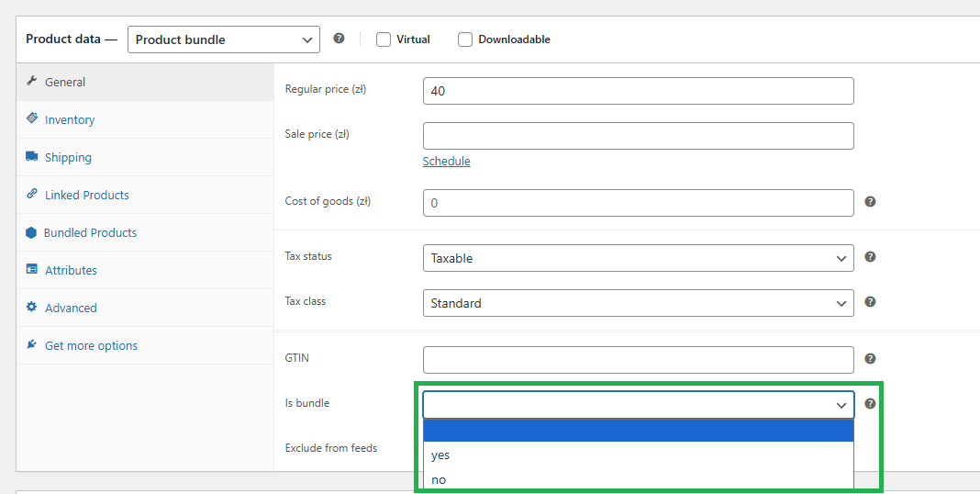
Task: Click the Shipping truck icon
Action: (x=32, y=157)
